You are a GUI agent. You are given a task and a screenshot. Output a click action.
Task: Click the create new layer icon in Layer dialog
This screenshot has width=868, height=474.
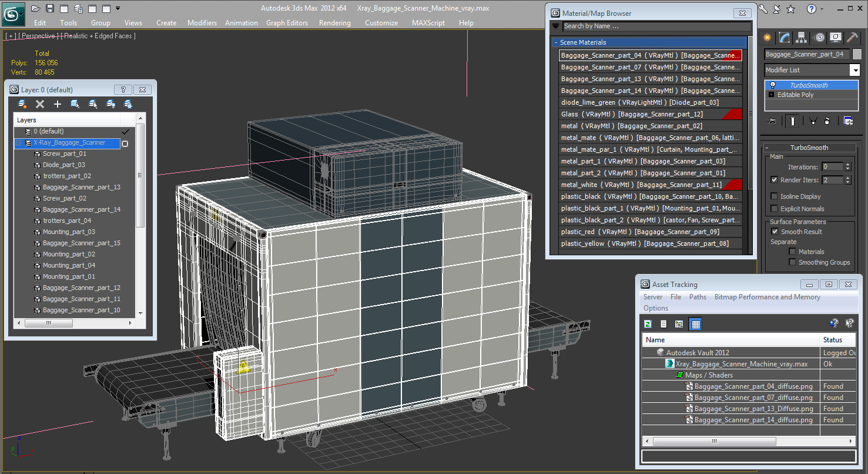pyautogui.click(x=22, y=104)
